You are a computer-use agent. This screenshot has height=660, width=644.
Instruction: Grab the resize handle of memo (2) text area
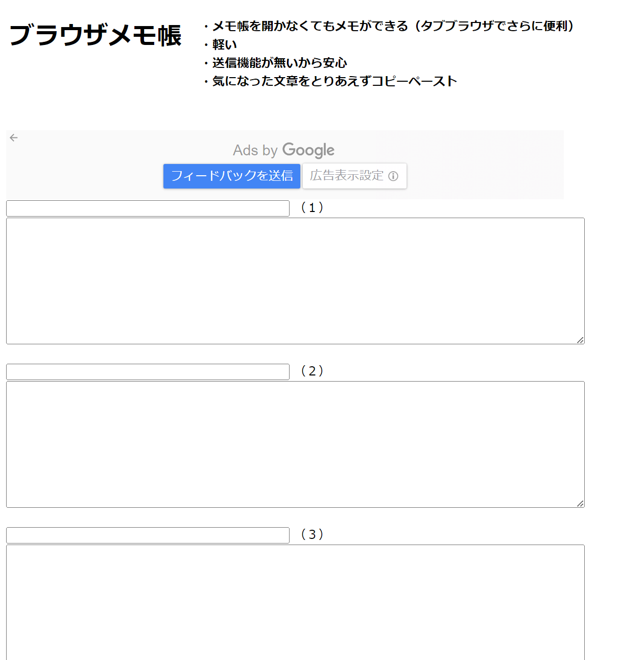pos(580,504)
